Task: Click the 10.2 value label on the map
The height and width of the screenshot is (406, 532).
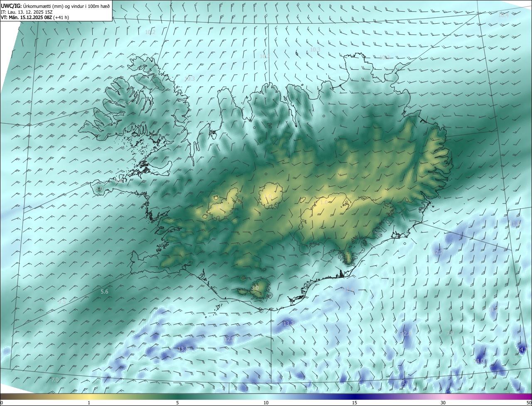Action: (x=150, y=32)
